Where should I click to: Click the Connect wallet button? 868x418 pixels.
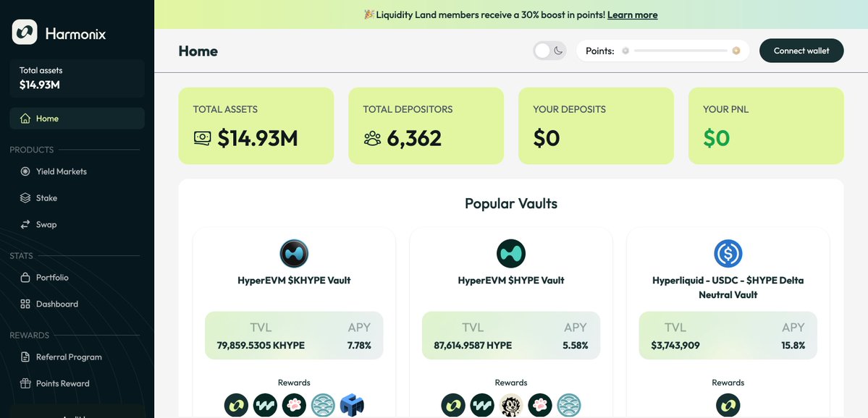(801, 51)
